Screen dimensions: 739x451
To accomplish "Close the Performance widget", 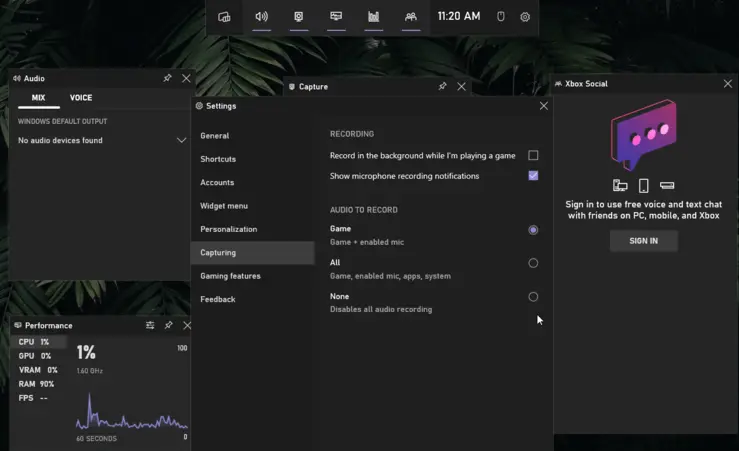I will pos(187,325).
